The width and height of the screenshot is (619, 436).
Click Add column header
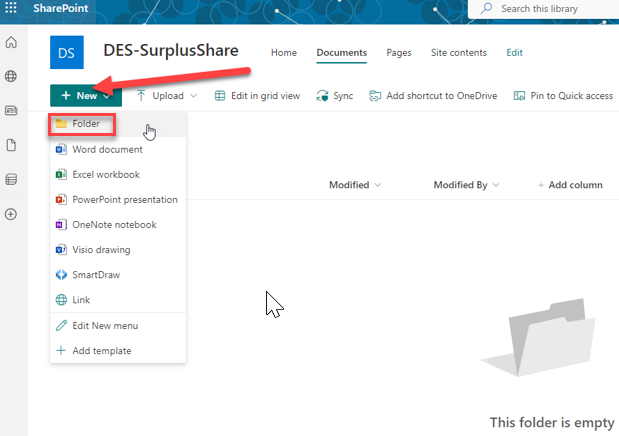[x=570, y=185]
